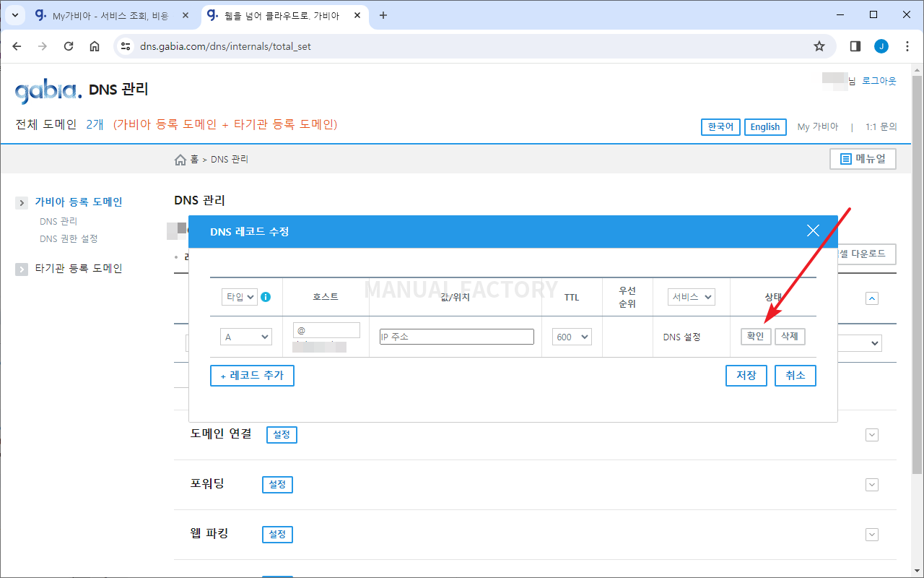The height and width of the screenshot is (578, 924).
Task: Open record type A dropdown
Action: (x=246, y=337)
